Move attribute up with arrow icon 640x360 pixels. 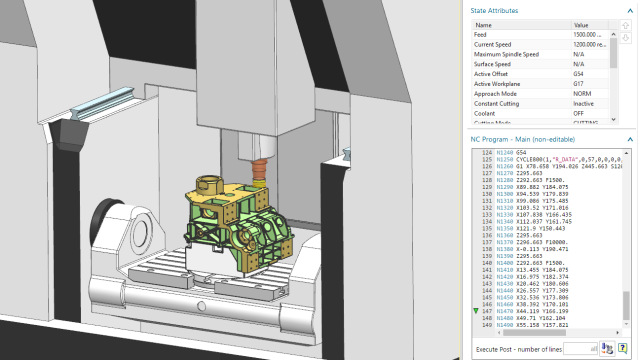click(x=625, y=25)
